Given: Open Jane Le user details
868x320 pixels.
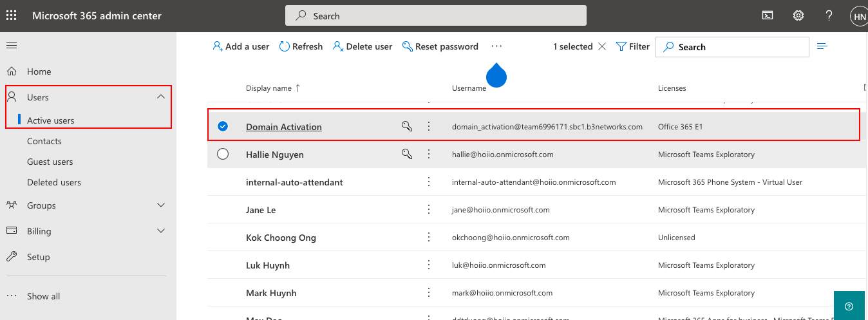Looking at the screenshot, I should [261, 210].
